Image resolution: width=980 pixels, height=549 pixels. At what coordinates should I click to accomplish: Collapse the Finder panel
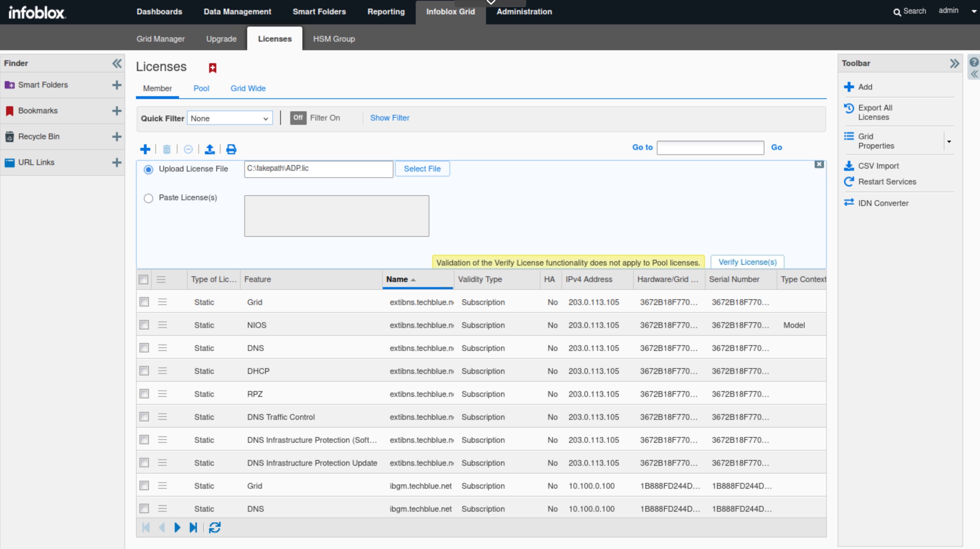click(117, 63)
